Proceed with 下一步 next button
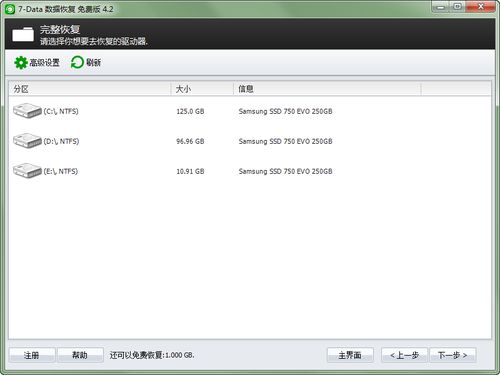 point(453,355)
